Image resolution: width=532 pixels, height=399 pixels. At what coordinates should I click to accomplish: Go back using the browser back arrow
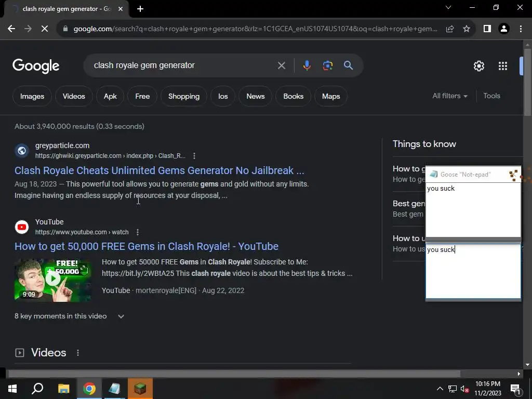click(x=11, y=29)
